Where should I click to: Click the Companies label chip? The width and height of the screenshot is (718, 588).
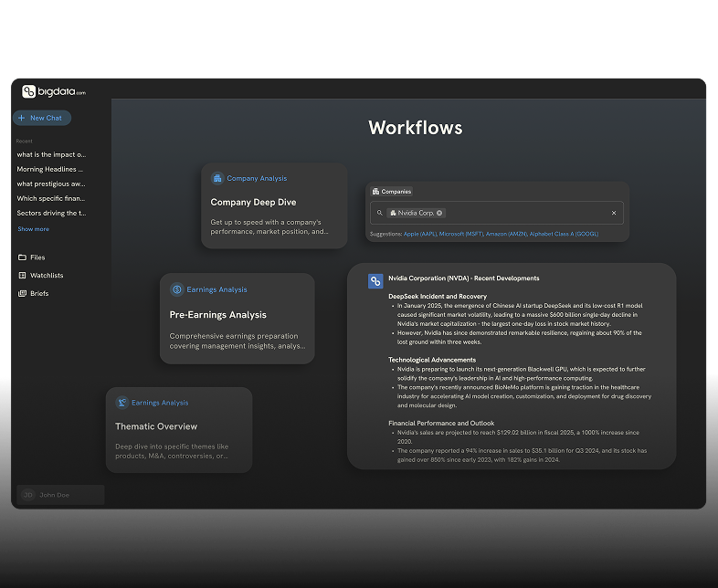tap(392, 191)
